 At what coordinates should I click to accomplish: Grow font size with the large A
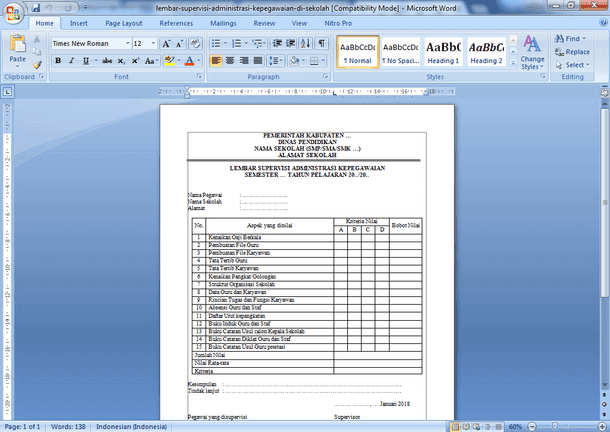166,44
